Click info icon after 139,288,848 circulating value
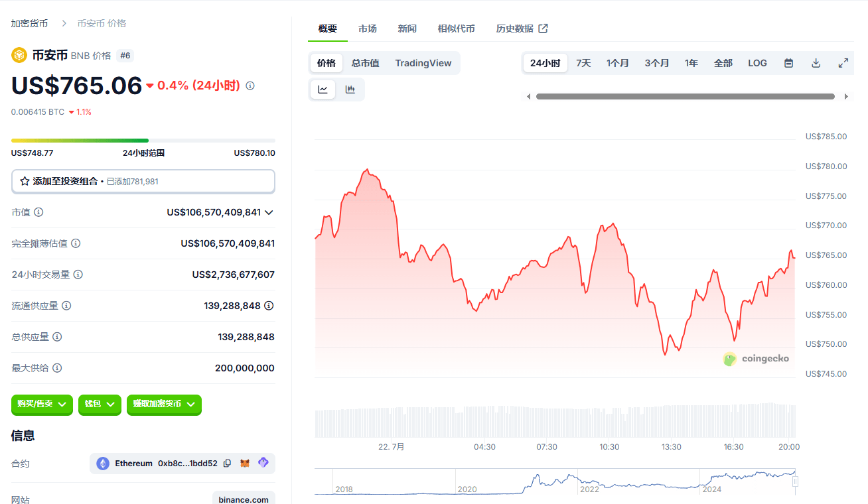The image size is (868, 504). pyautogui.click(x=269, y=306)
